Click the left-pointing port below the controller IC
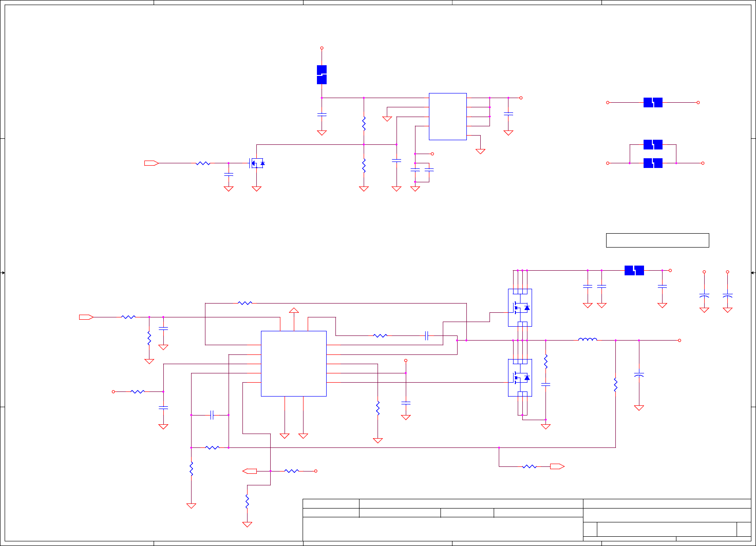The image size is (756, 546). [x=250, y=471]
